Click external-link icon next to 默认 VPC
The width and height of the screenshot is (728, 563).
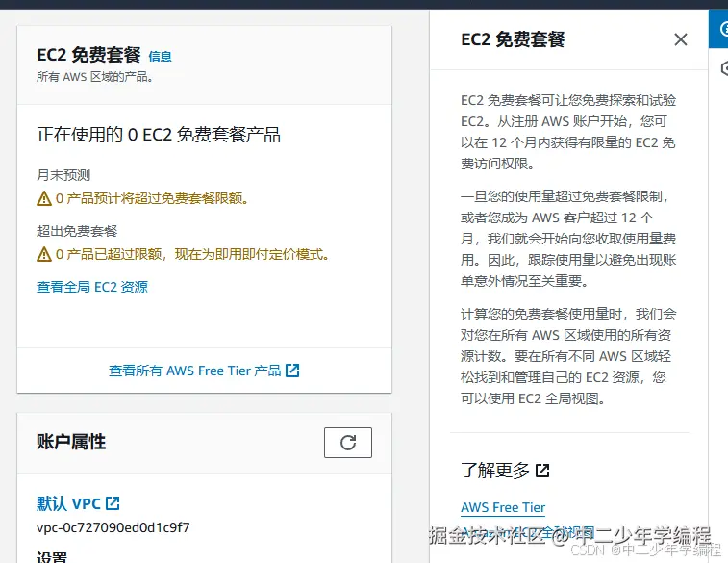click(x=113, y=503)
